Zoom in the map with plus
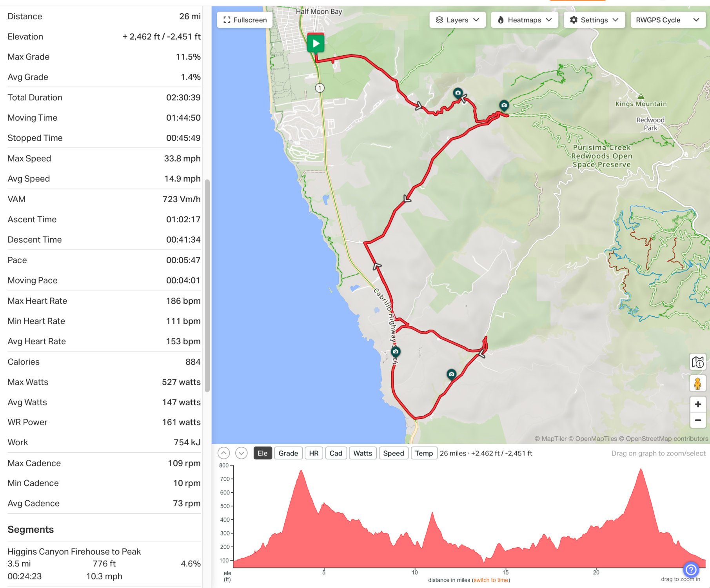This screenshot has height=588, width=710. [x=698, y=404]
